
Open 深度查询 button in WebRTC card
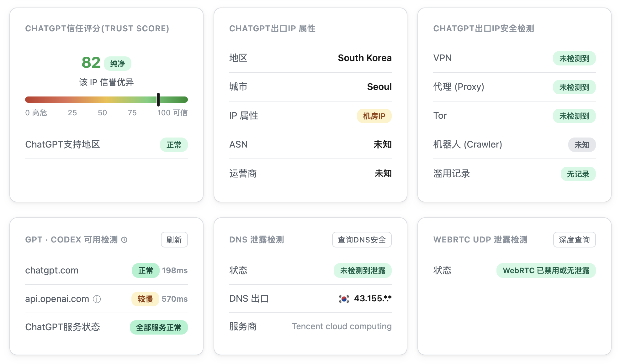pos(574,240)
